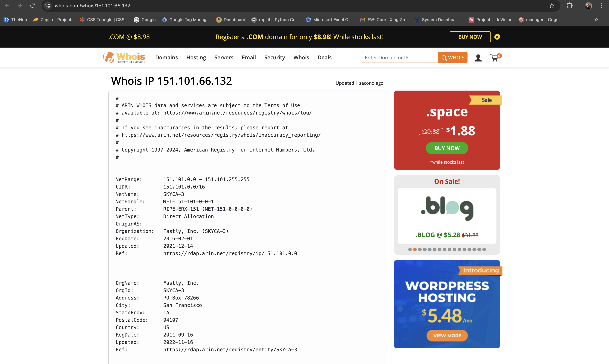609x364 pixels.
Task: Close the .COM promo banner
Action: (497, 37)
